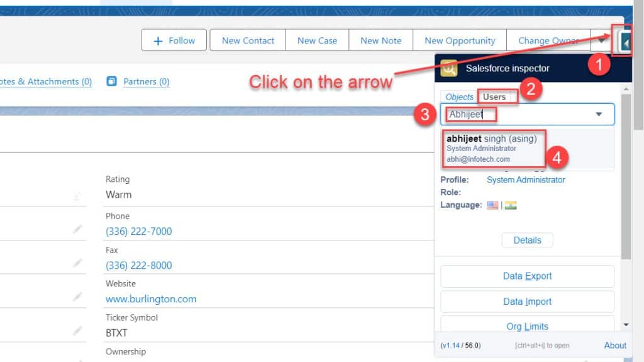Open Partners (0) related list
The image size is (644, 362).
tap(146, 81)
